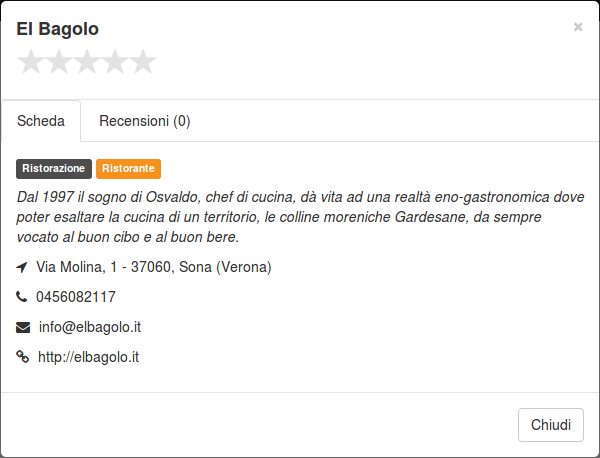Click the first rating star

tap(31, 61)
